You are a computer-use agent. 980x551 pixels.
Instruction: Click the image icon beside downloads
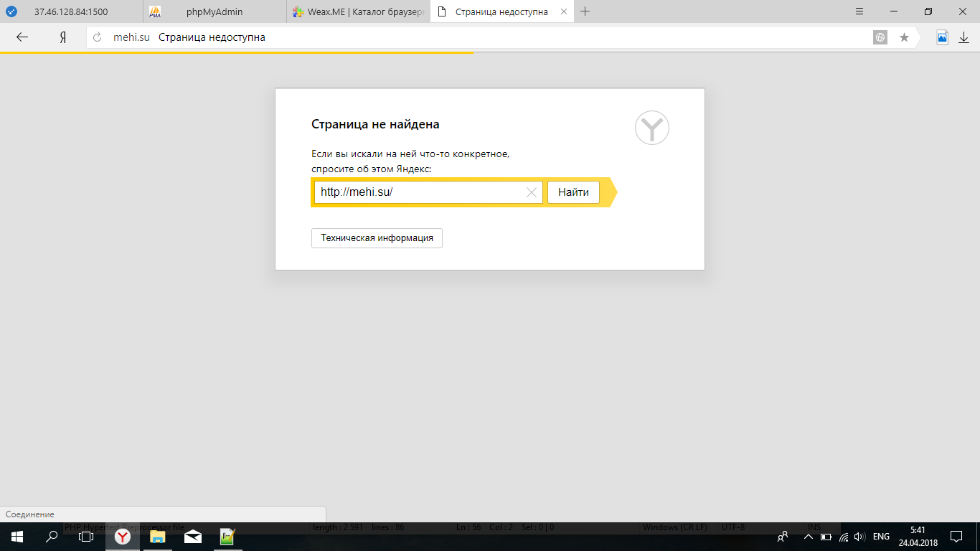942,37
